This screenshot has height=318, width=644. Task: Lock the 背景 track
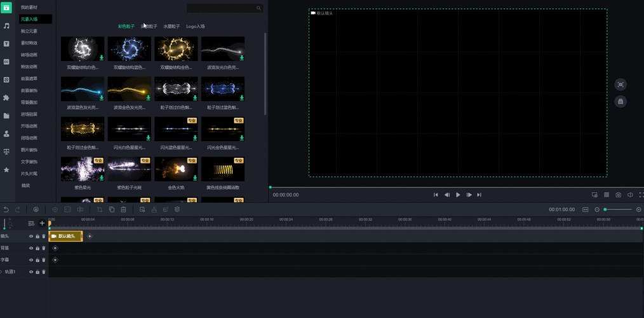click(37, 248)
